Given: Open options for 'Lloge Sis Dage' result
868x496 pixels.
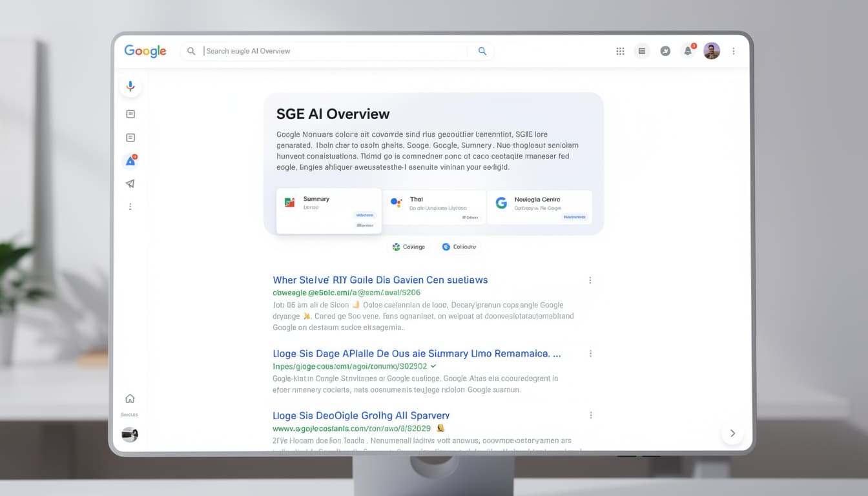Looking at the screenshot, I should coord(590,353).
